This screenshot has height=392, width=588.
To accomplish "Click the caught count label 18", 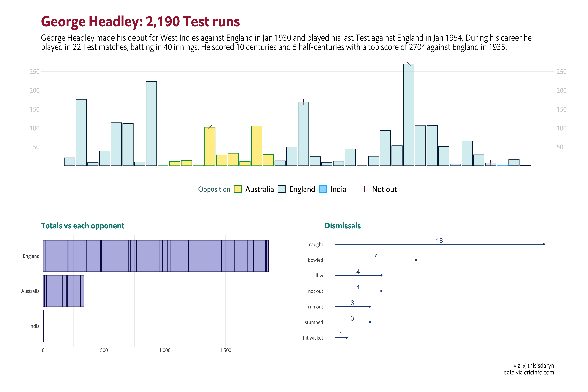I will 439,241.
